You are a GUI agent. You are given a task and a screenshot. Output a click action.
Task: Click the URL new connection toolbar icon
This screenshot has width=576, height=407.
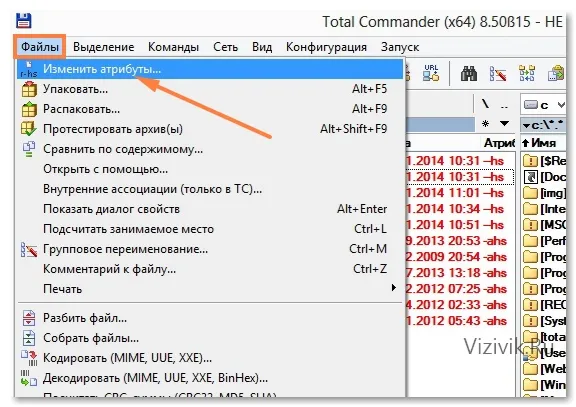[x=431, y=73]
